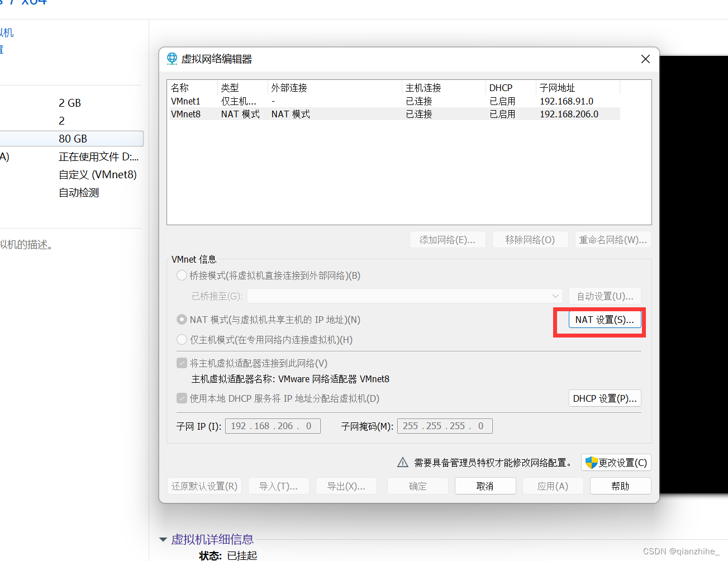The width and height of the screenshot is (728, 561).
Task: Click the shield icon on the 更改设置 button
Action: [591, 462]
